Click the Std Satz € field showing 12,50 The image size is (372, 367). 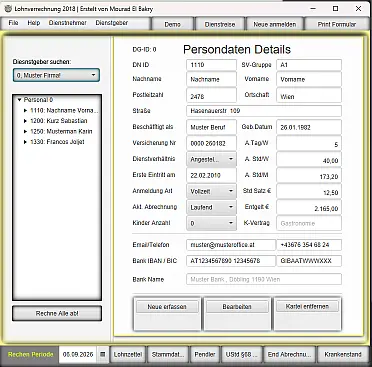click(x=309, y=191)
